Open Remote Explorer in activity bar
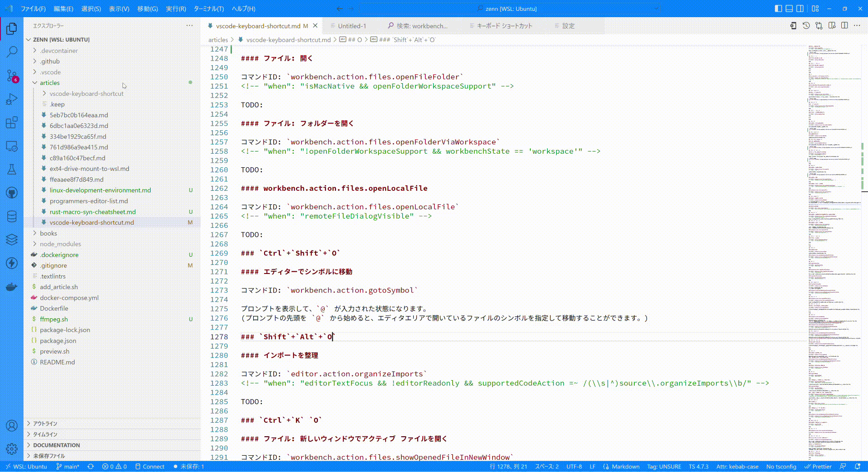868x472 pixels. (x=12, y=146)
